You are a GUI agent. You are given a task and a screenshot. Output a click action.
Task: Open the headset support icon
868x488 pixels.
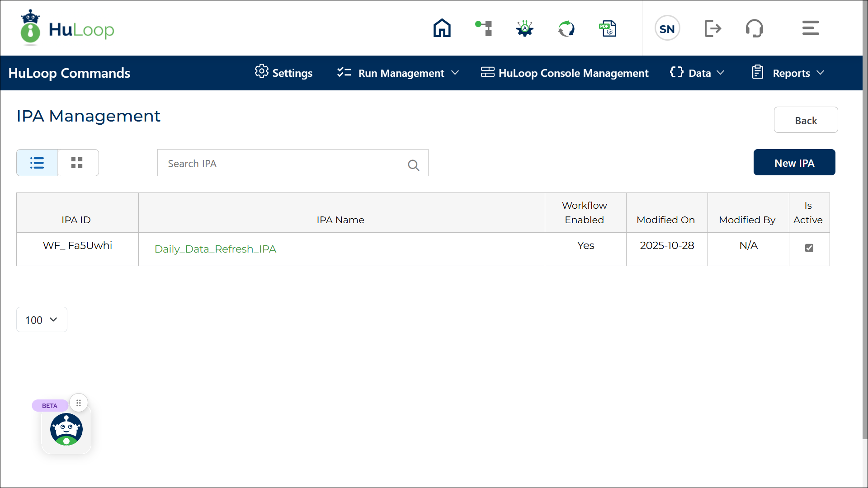[x=754, y=28]
